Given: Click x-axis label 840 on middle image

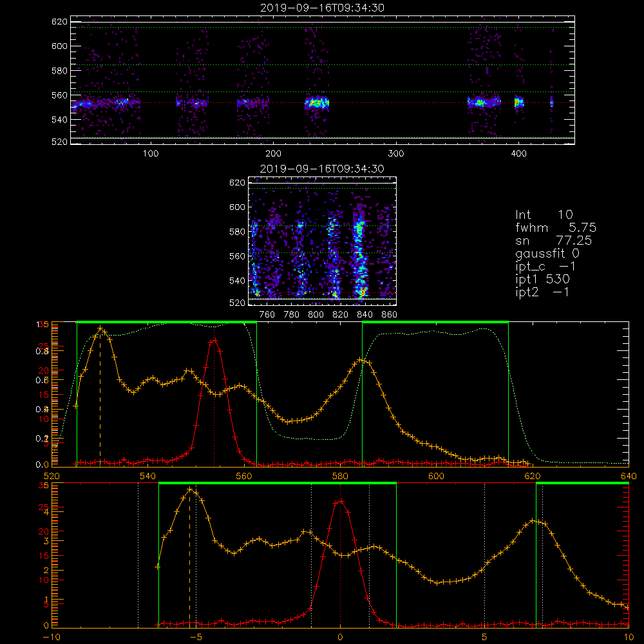Looking at the screenshot, I should pos(365,315).
